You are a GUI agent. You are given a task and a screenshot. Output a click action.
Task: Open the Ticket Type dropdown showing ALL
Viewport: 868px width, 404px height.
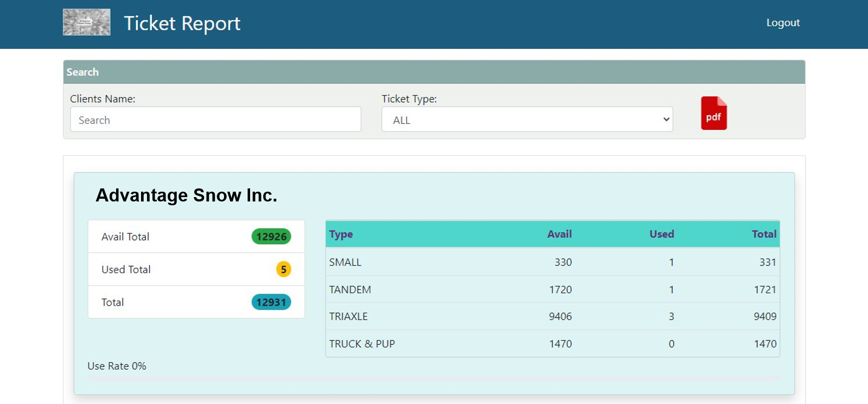tap(527, 119)
